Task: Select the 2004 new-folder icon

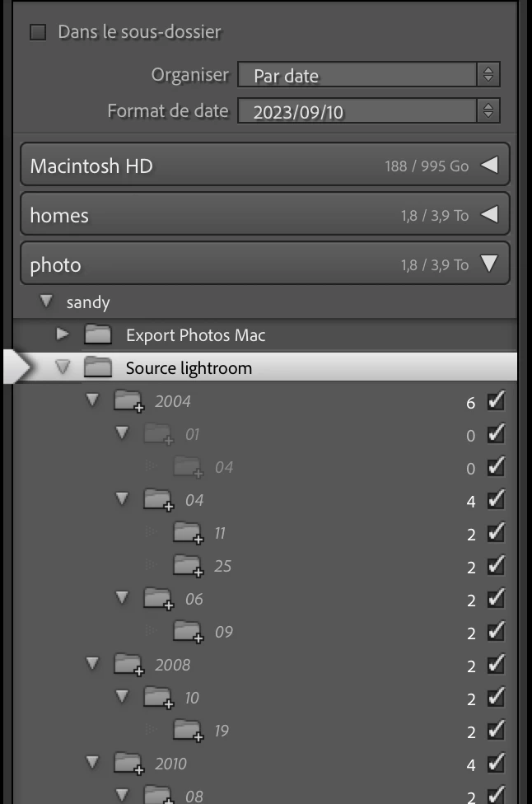Action: pyautogui.click(x=128, y=401)
